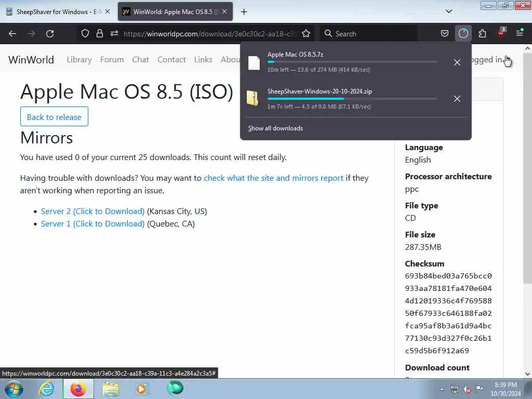Open the Firefox application menu
Screen dimensions: 532x399
click(520, 33)
